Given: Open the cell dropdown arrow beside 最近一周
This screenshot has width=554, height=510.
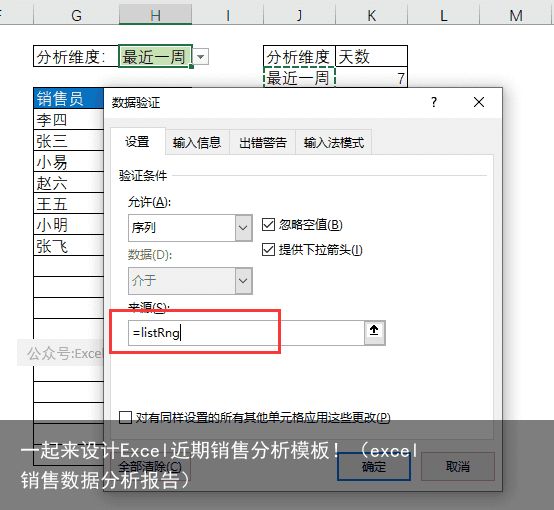Looking at the screenshot, I should pyautogui.click(x=201, y=57).
